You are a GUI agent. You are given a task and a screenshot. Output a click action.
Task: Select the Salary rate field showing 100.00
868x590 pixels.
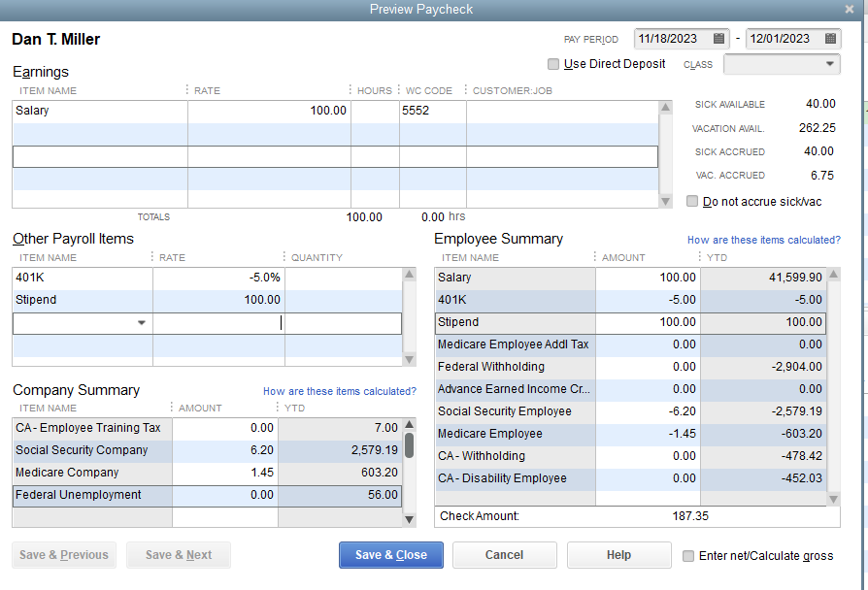coord(291,110)
